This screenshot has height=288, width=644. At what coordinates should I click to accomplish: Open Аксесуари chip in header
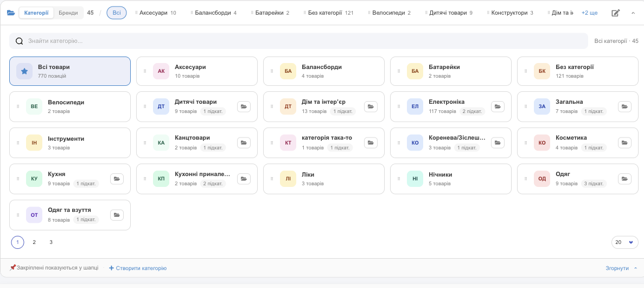tap(156, 12)
